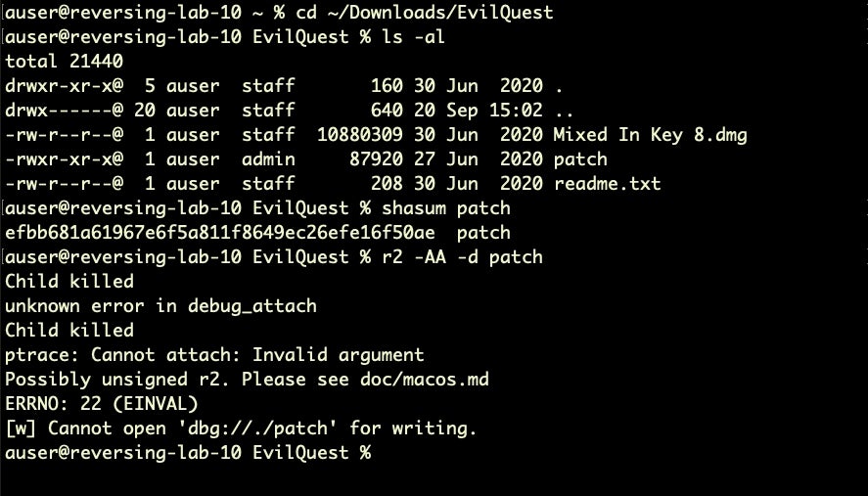Click the "Mixed In Key 8.dmg" filename

(650, 135)
